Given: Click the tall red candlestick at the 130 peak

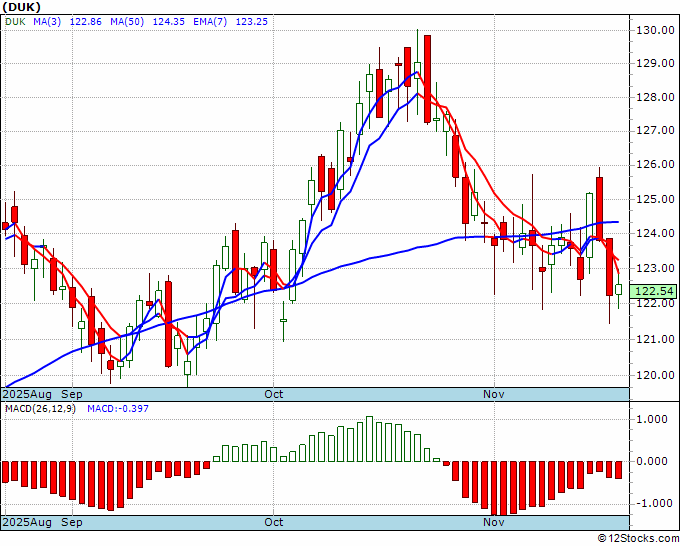Looking at the screenshot, I should (427, 79).
